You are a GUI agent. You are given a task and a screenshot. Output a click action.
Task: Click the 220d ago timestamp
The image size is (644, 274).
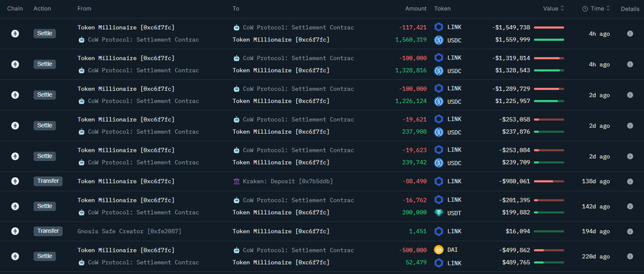click(x=596, y=256)
